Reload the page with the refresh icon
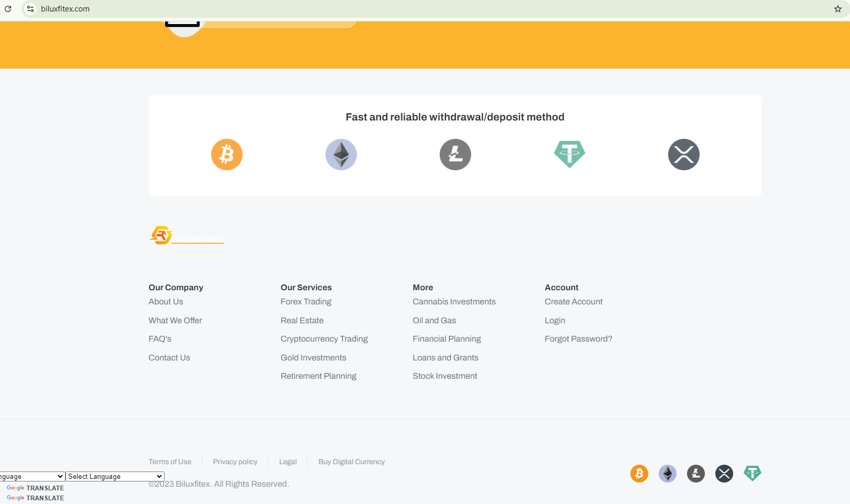This screenshot has width=850, height=504. pyautogui.click(x=8, y=9)
